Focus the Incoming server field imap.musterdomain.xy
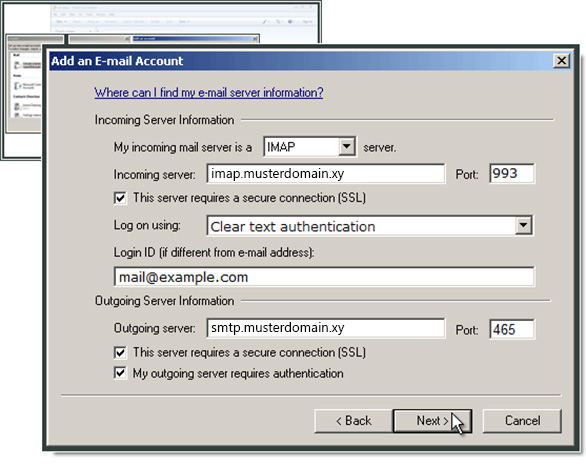Image resolution: width=586 pixels, height=466 pixels. [326, 174]
